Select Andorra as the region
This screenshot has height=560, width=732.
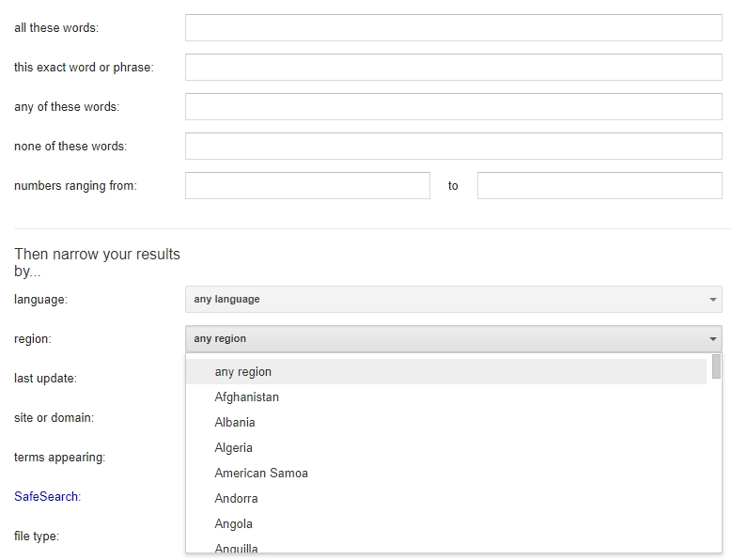coord(236,499)
